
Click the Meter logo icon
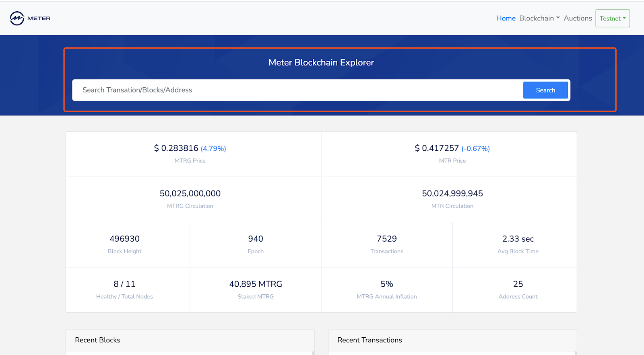click(17, 18)
